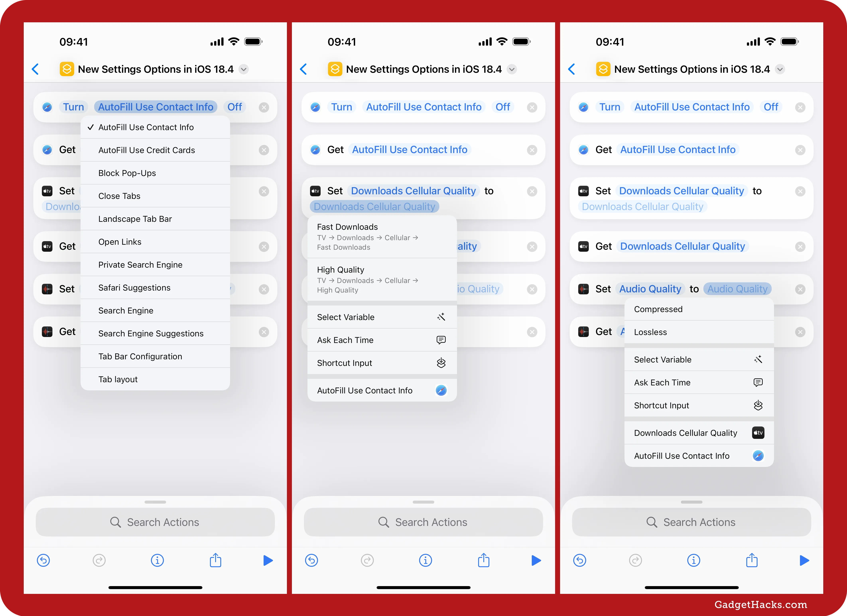Select AutoFill Use Credit Cards from menu
Viewport: 847px width, 616px height.
point(147,150)
